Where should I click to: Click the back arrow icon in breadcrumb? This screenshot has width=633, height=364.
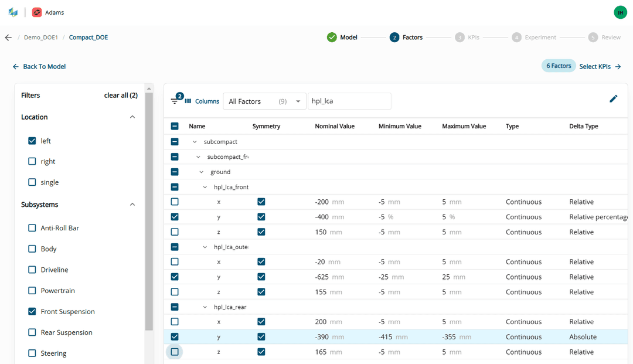pos(8,38)
